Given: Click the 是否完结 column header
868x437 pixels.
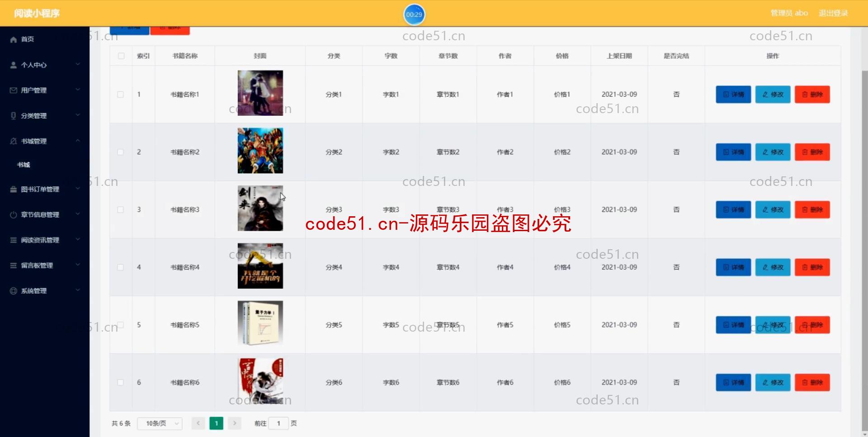Looking at the screenshot, I should (x=676, y=56).
